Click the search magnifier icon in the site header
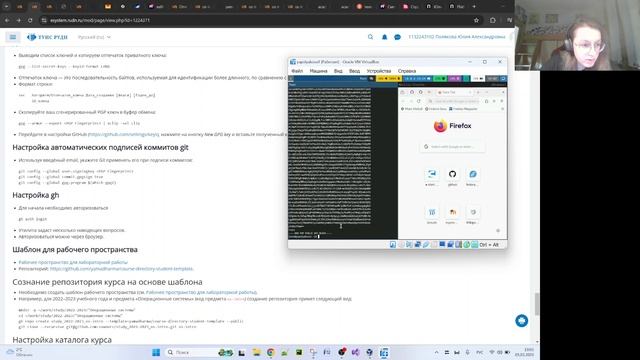 coord(370,37)
